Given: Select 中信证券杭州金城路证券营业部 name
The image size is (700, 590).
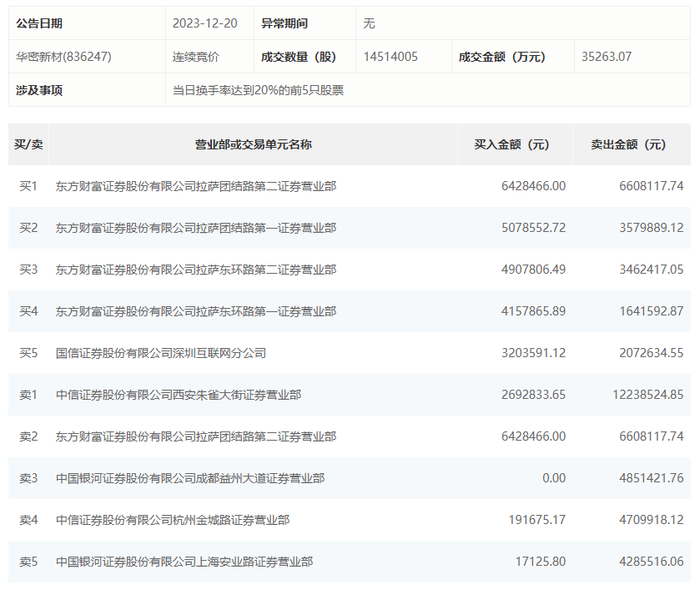Looking at the screenshot, I should click(173, 520).
